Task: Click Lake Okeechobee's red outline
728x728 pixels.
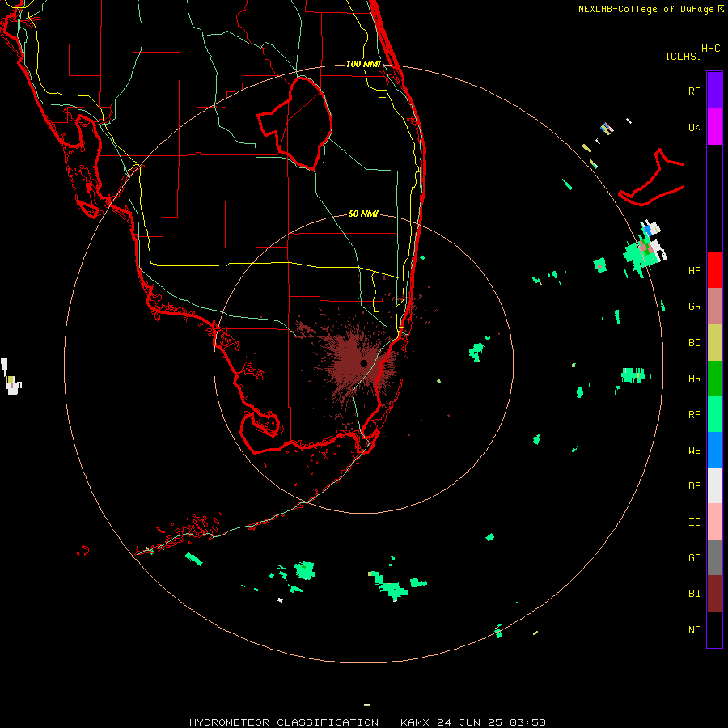Action: pyautogui.click(x=295, y=123)
